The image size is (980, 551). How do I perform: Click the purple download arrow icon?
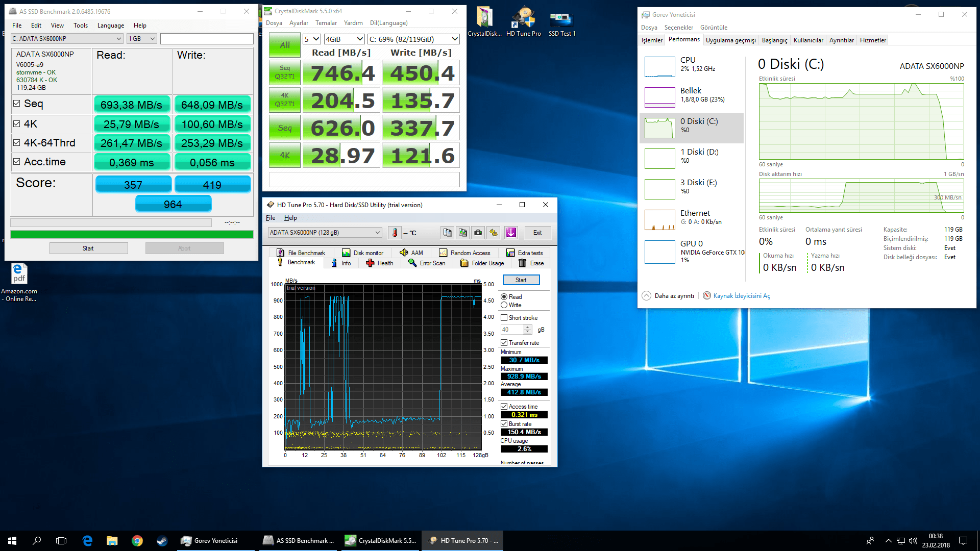tap(511, 233)
